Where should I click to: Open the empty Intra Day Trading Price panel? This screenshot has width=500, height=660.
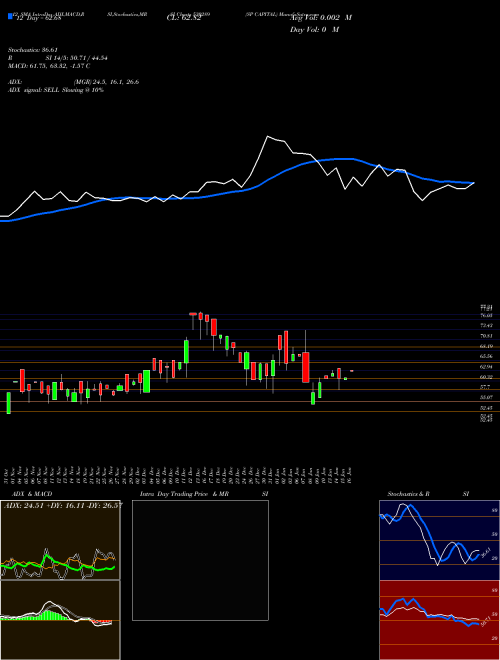point(200,560)
